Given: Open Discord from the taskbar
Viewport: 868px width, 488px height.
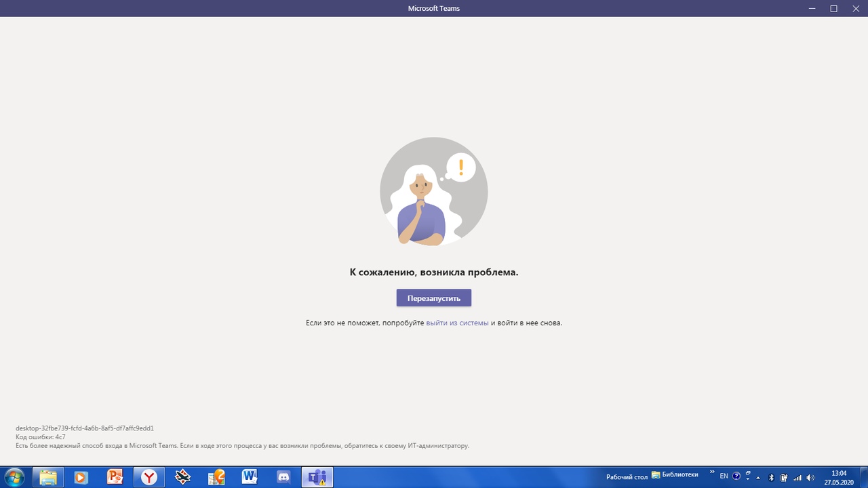Looking at the screenshot, I should click(x=283, y=477).
